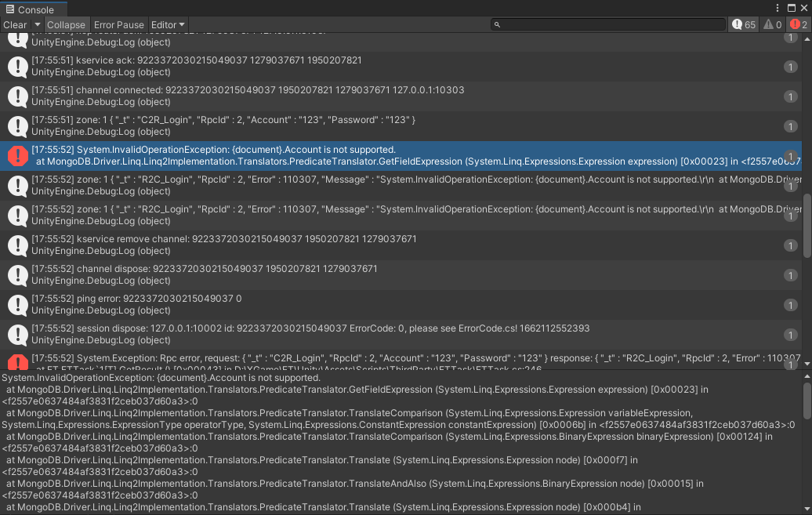Click the log list scrollbar up arrow
812x515 pixels.
click(x=807, y=39)
